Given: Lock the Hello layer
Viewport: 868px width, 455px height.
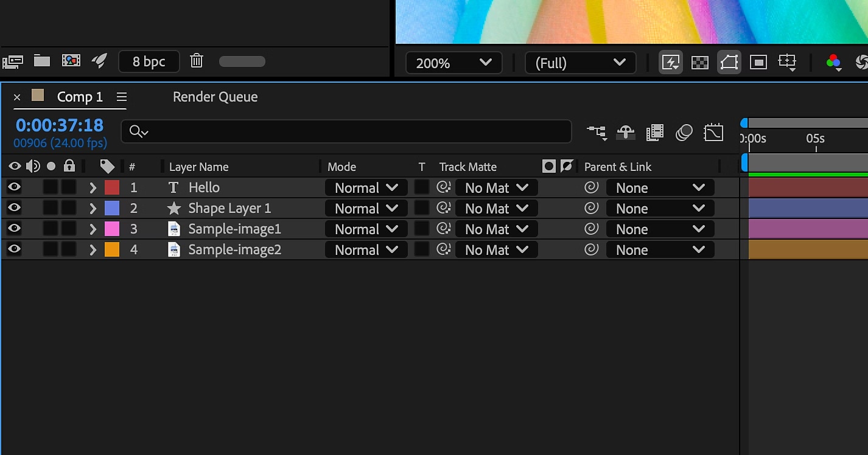Looking at the screenshot, I should (69, 187).
